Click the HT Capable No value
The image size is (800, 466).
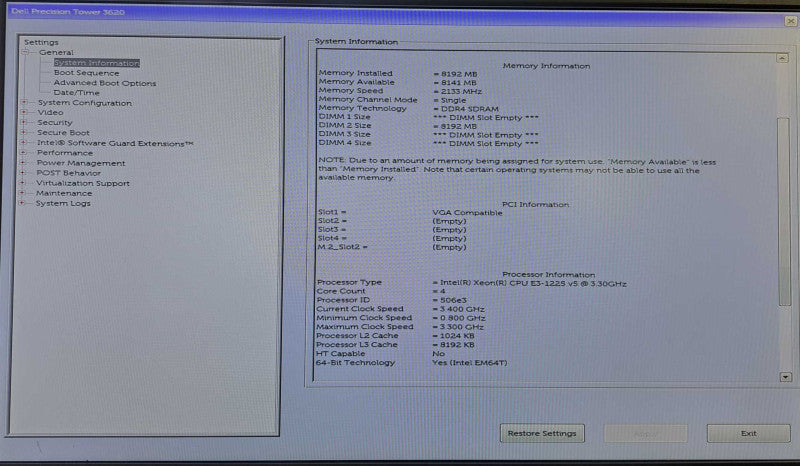pyautogui.click(x=438, y=354)
